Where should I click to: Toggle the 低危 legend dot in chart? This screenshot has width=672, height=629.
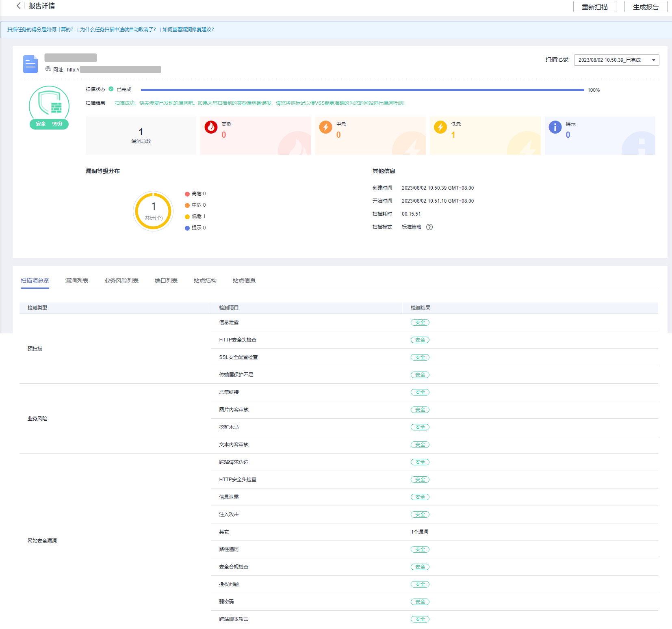tap(187, 217)
